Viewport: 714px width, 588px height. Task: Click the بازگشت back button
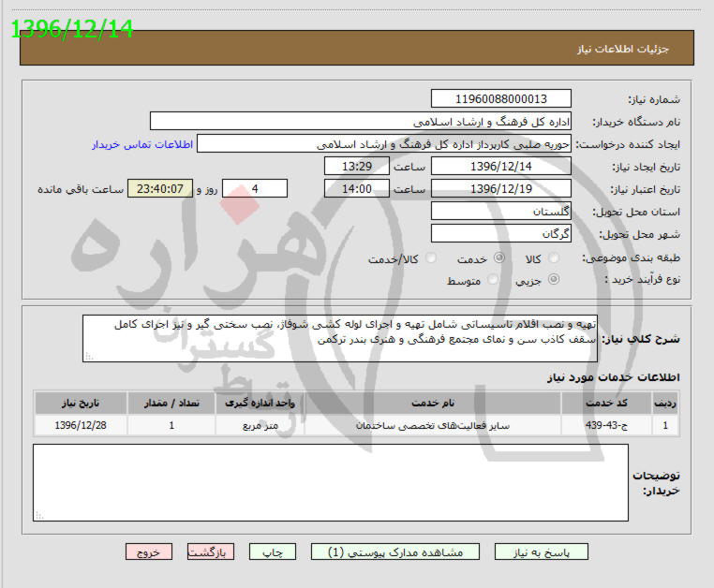point(211,552)
